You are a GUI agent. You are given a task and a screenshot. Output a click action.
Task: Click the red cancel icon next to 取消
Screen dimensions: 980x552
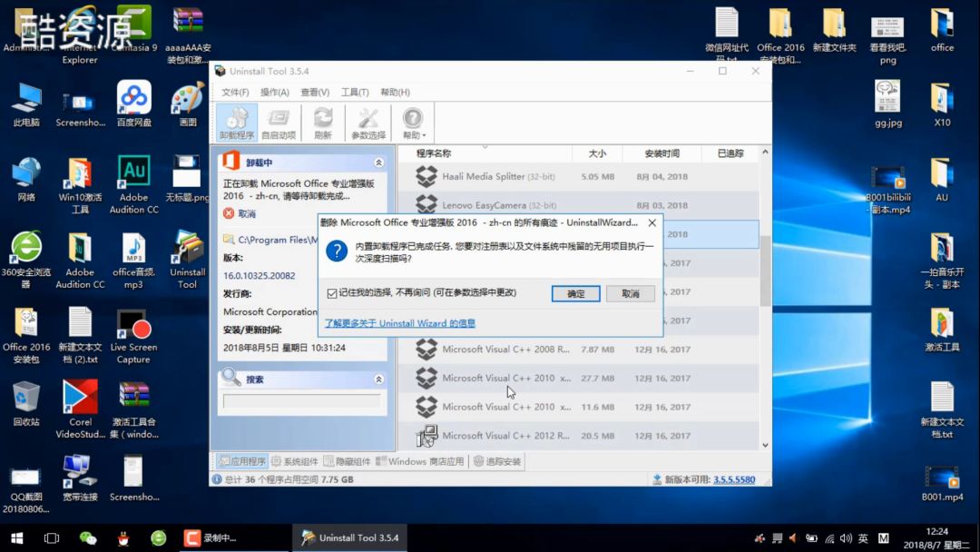pyautogui.click(x=229, y=213)
